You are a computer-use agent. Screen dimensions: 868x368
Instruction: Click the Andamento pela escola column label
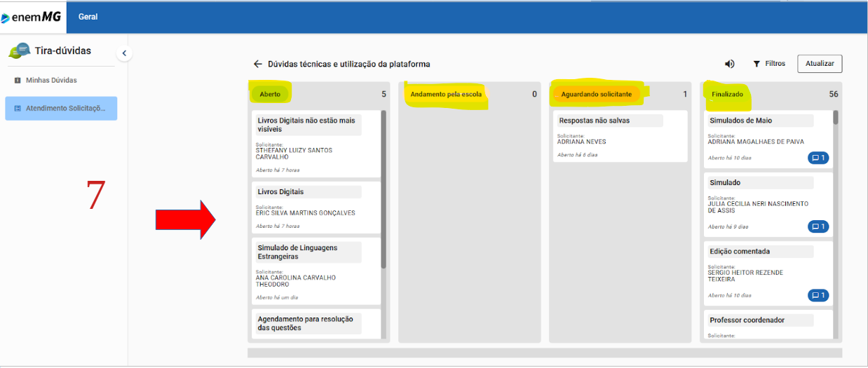tap(447, 94)
